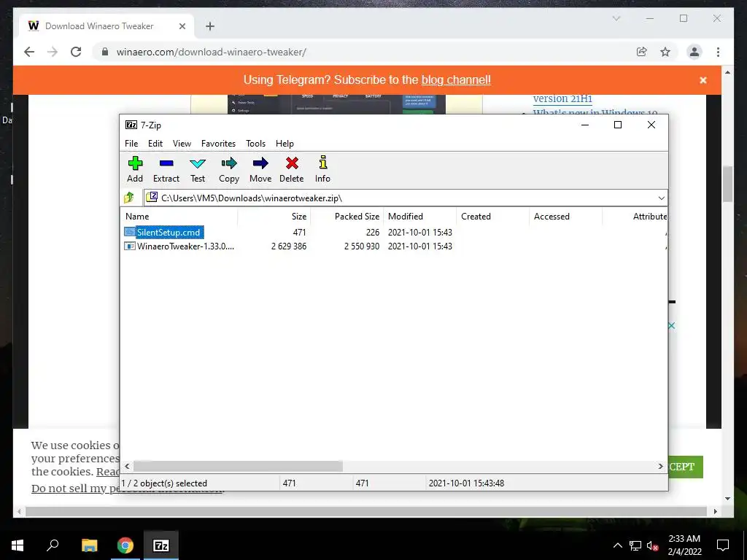Bookmark this page with the star icon
Image resolution: width=747 pixels, height=560 pixels.
(x=665, y=52)
